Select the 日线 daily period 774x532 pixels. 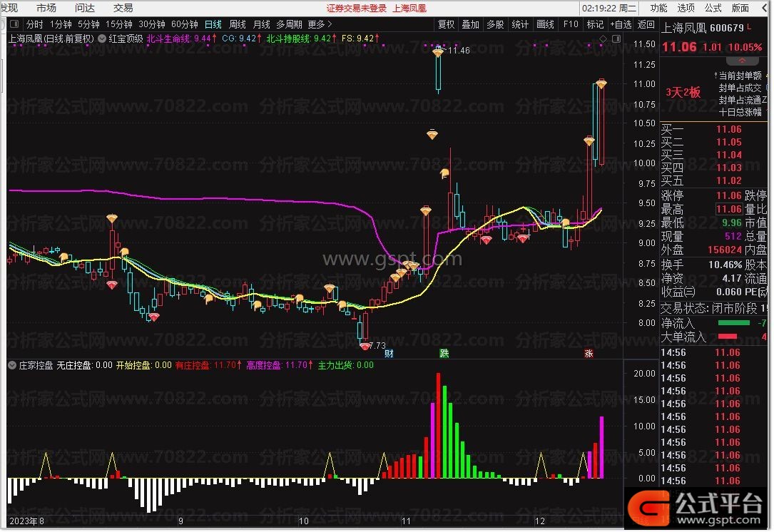(x=213, y=24)
